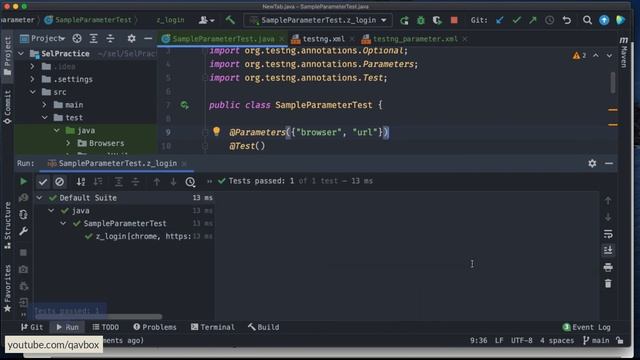640x360 pixels.
Task: Select opened file target icon in Project panel
Action: click(77, 39)
